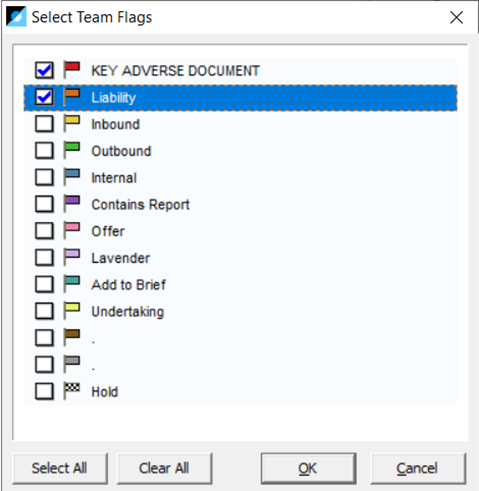Image resolution: width=479 pixels, height=491 pixels.
Task: Uncheck the KEY ADVERSE DOCUMENT checkbox
Action: coord(44,70)
